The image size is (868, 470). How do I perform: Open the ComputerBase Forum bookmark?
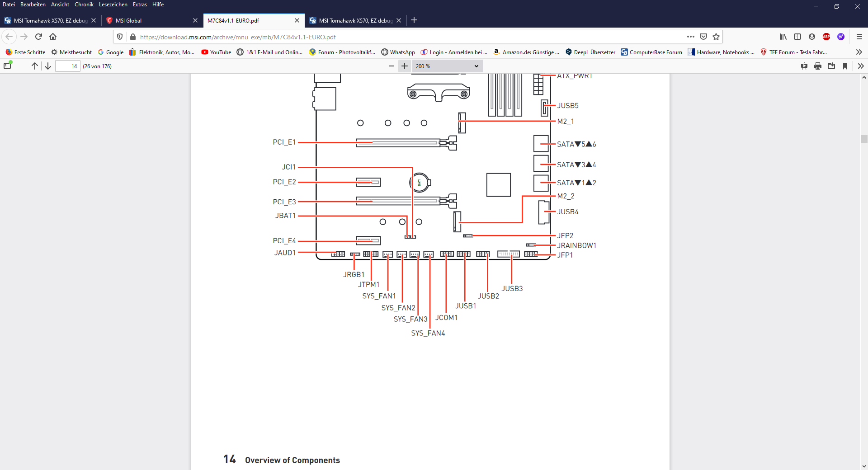coord(651,52)
